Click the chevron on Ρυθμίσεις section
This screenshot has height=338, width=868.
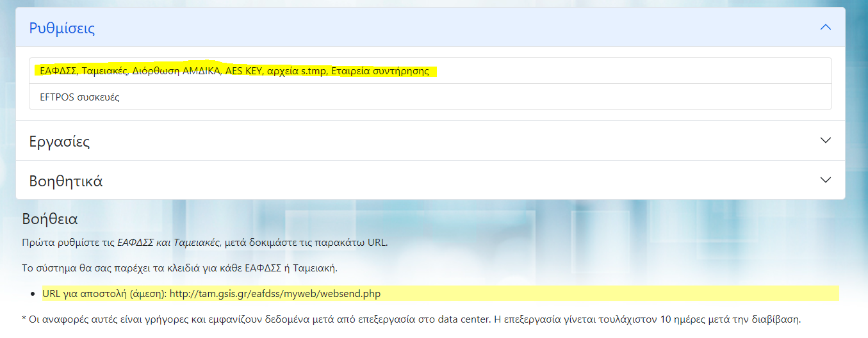pos(826,28)
